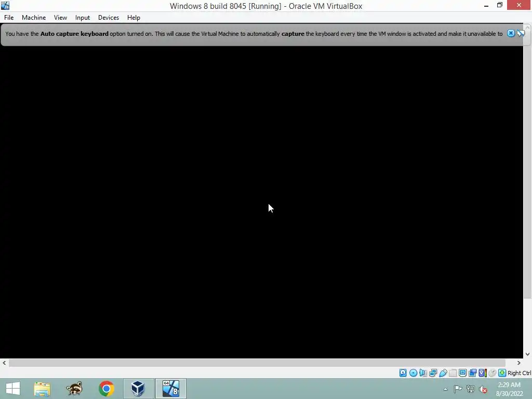
Task: Click the horizontal scrollbar thumb
Action: coord(257,363)
